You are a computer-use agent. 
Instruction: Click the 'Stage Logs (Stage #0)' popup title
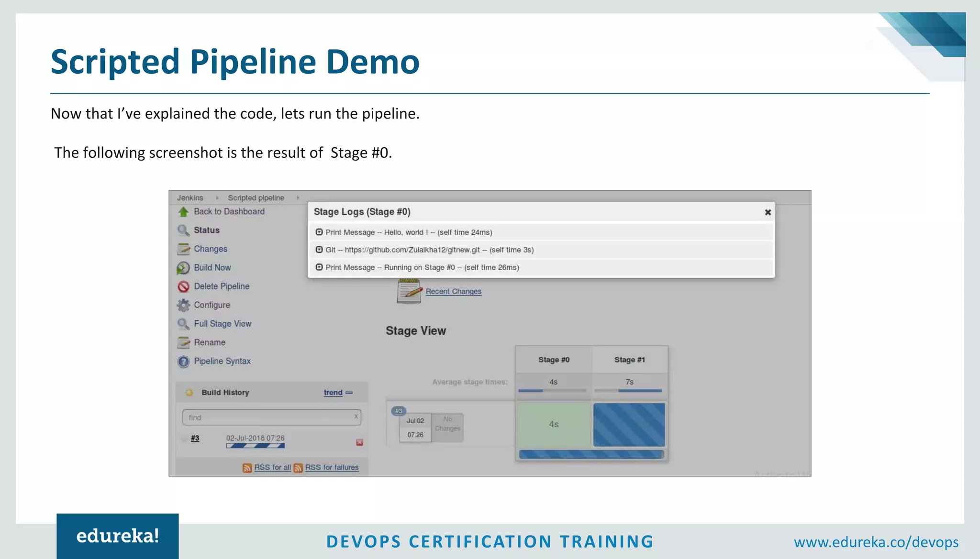362,212
